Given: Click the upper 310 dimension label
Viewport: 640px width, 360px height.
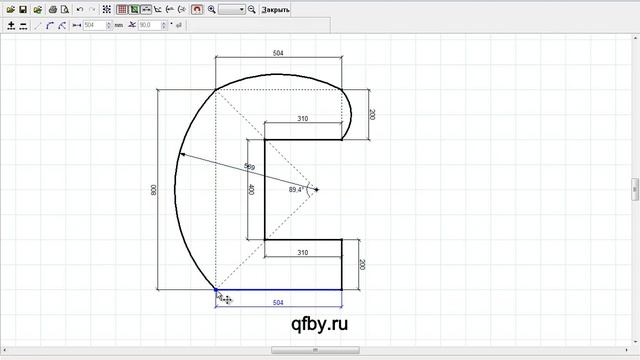Looking at the screenshot, I should click(x=302, y=119).
